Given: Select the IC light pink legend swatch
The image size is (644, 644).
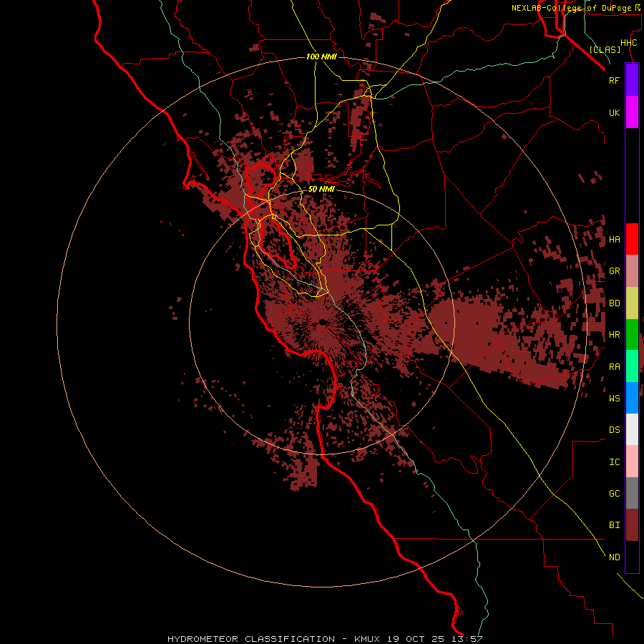Looking at the screenshot, I should click(632, 462).
